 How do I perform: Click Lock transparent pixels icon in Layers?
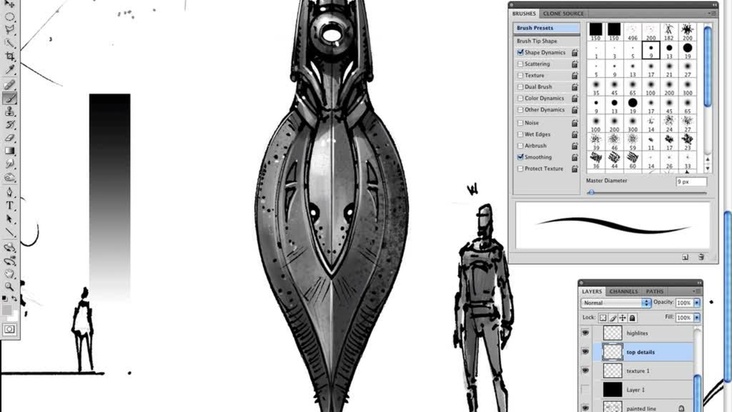pyautogui.click(x=603, y=318)
